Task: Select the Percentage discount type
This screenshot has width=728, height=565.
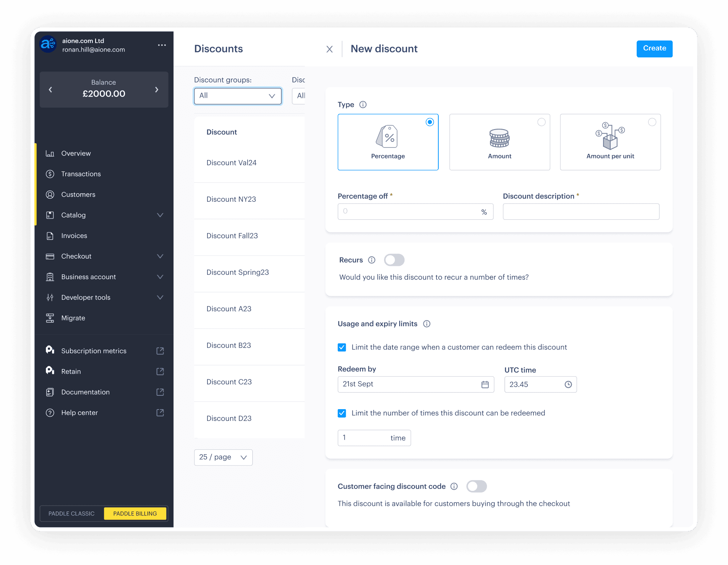Action: pyautogui.click(x=388, y=142)
